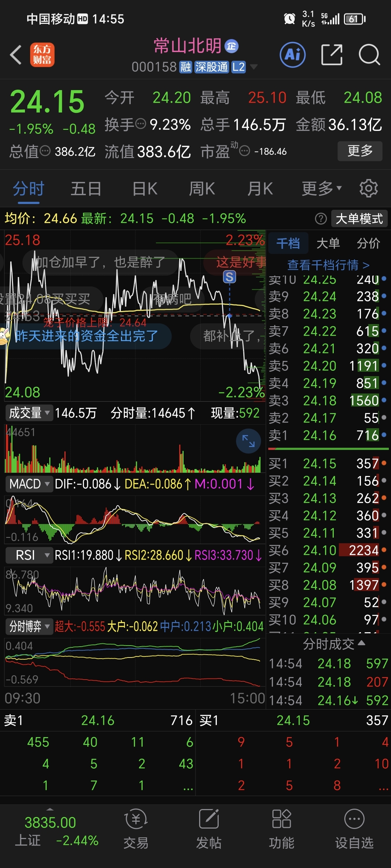Tap comment bubble 昨天进来的资金全出完了
Image resolution: width=391 pixels, height=868 pixels.
coord(86,336)
